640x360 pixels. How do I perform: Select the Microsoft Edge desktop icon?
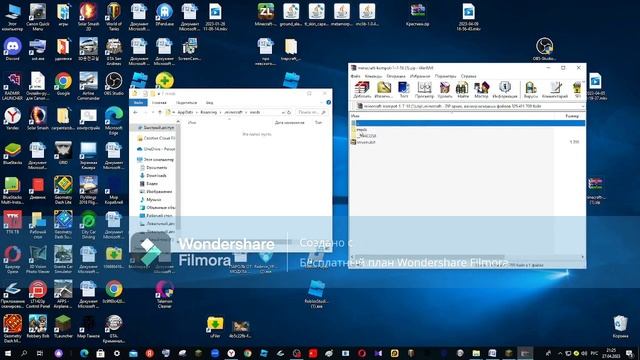click(113, 121)
